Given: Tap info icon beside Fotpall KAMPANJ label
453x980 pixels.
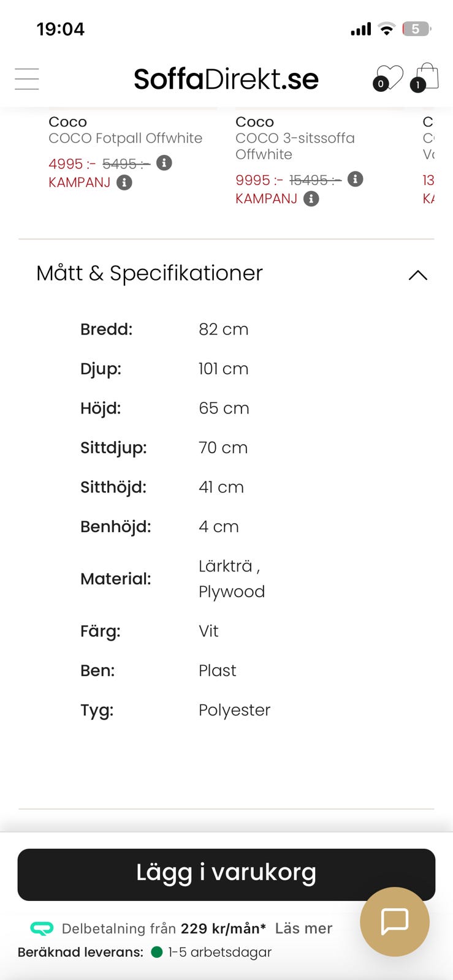Looking at the screenshot, I should [124, 183].
